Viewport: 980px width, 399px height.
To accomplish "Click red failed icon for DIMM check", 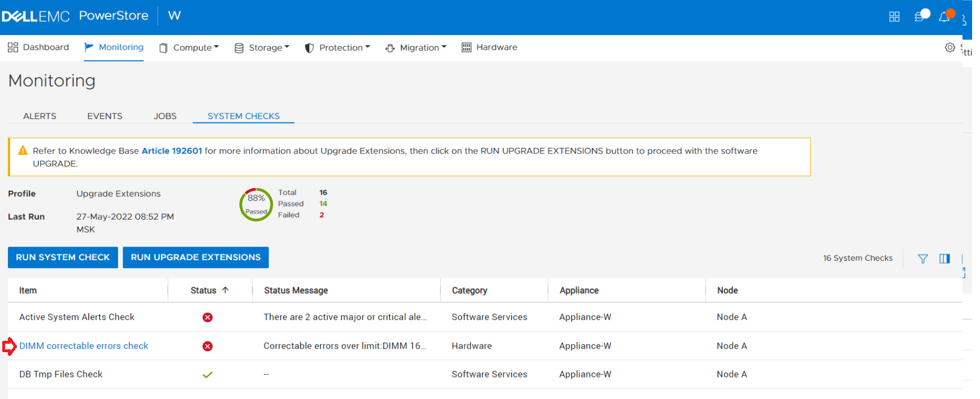I will pyautogui.click(x=208, y=346).
